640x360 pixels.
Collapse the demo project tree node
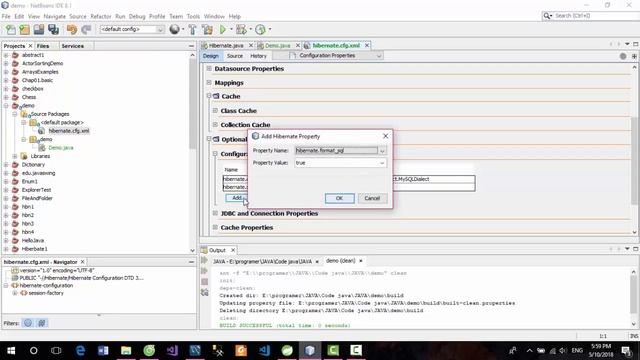pos(6,106)
